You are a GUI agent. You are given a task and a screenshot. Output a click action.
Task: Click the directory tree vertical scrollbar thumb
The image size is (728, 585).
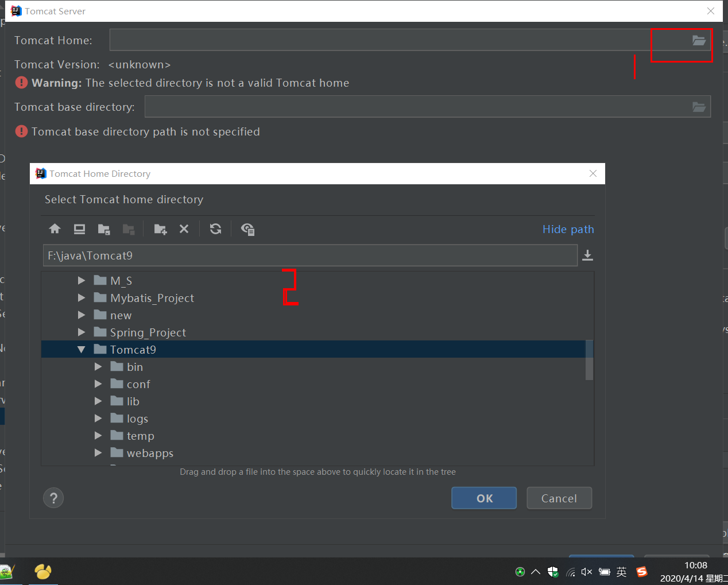coord(589,360)
